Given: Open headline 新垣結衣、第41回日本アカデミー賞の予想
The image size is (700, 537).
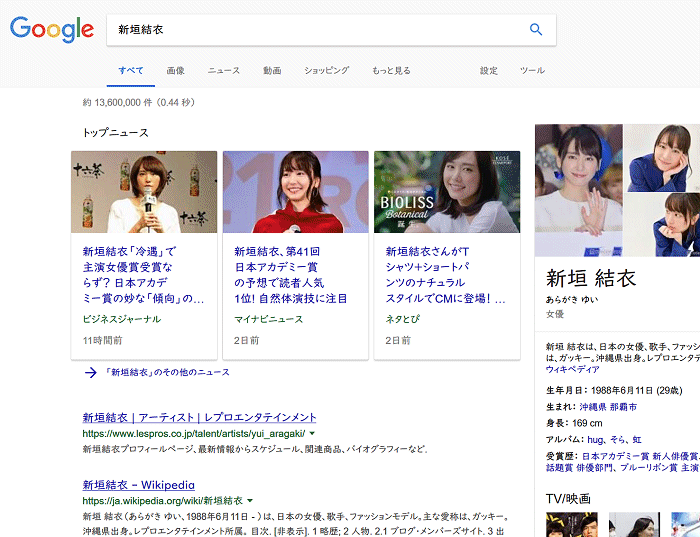Looking at the screenshot, I should pyautogui.click(x=291, y=275).
